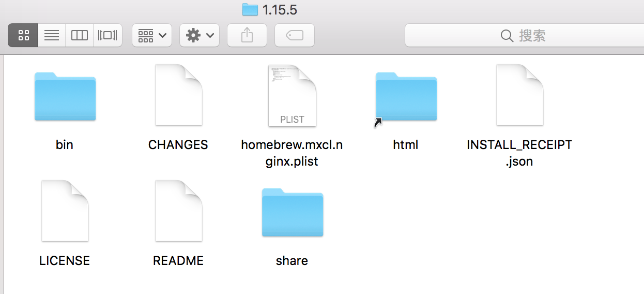This screenshot has height=294, width=644.
Task: Switch to list view mode
Action: 52,35
